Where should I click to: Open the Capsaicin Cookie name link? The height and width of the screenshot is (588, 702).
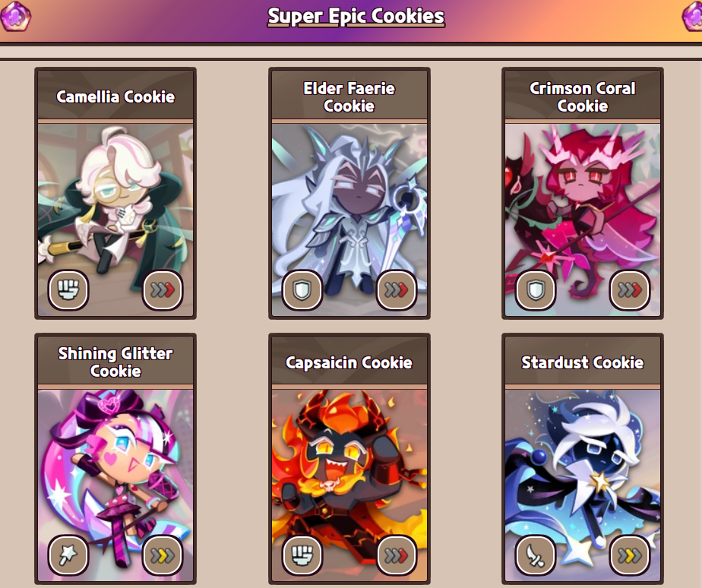tap(349, 362)
